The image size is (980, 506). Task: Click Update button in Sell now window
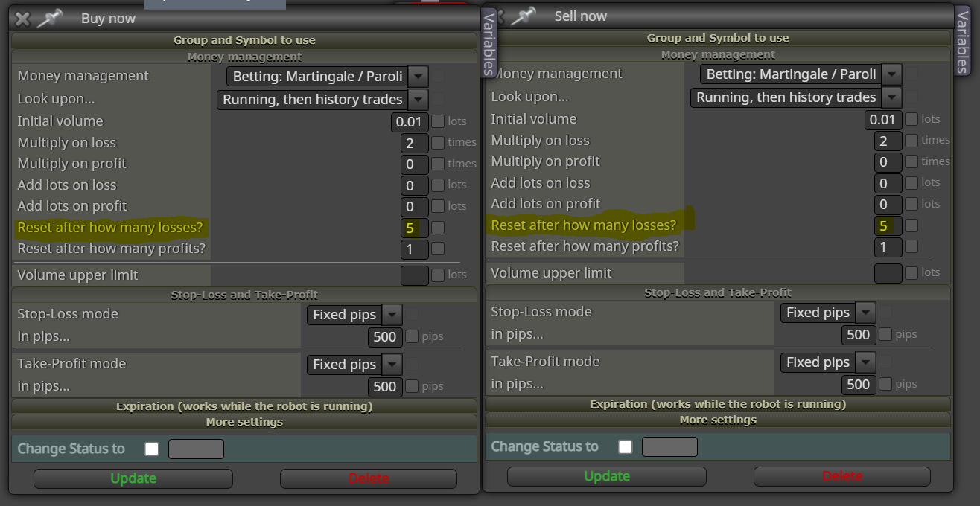[x=607, y=476]
